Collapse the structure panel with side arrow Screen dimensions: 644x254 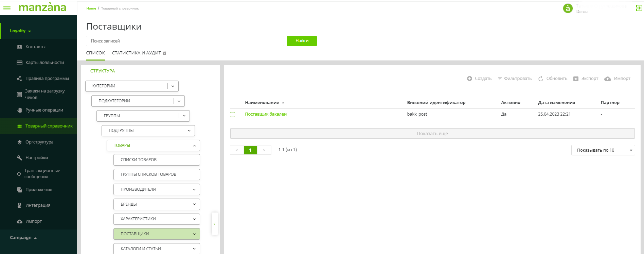[x=214, y=224]
